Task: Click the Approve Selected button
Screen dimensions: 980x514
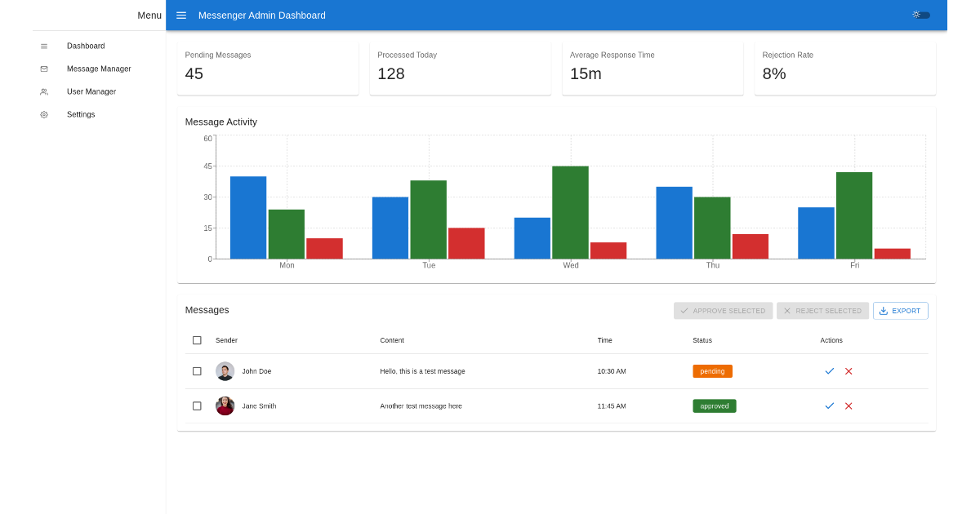Action: [x=723, y=311]
